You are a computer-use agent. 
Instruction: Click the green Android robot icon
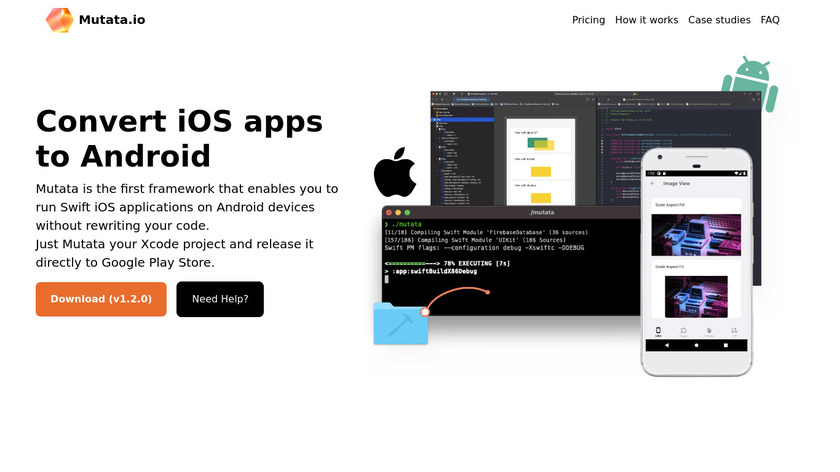(x=751, y=84)
